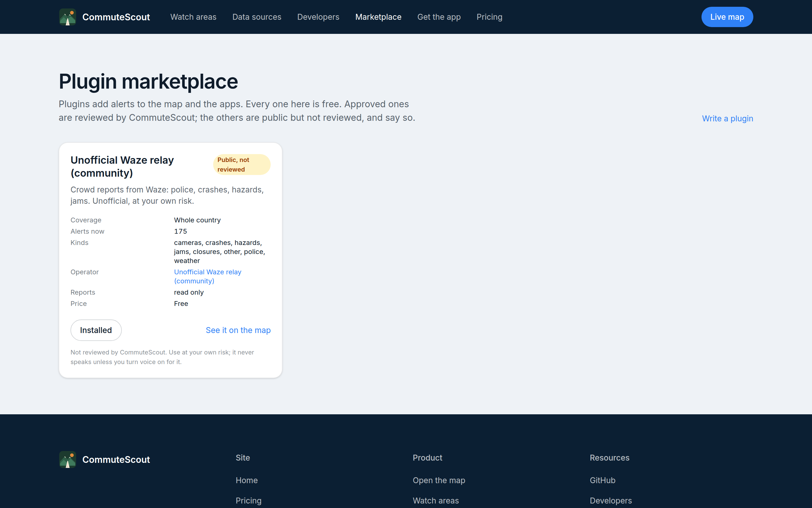Go to Developers in the header

coord(318,17)
